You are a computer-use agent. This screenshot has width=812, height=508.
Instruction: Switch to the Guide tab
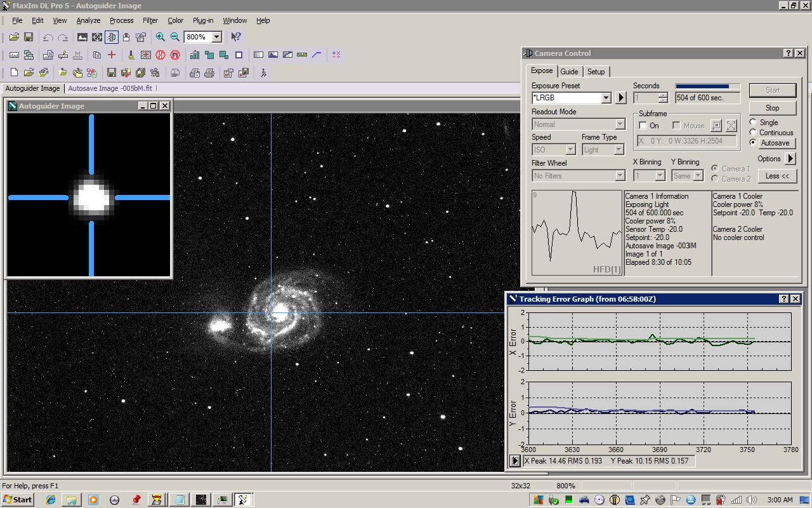(569, 72)
